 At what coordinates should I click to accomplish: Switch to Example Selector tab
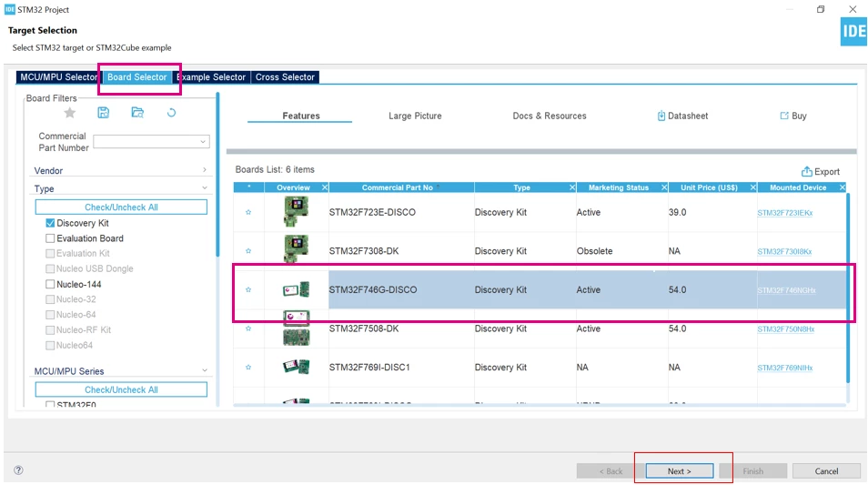coord(211,77)
